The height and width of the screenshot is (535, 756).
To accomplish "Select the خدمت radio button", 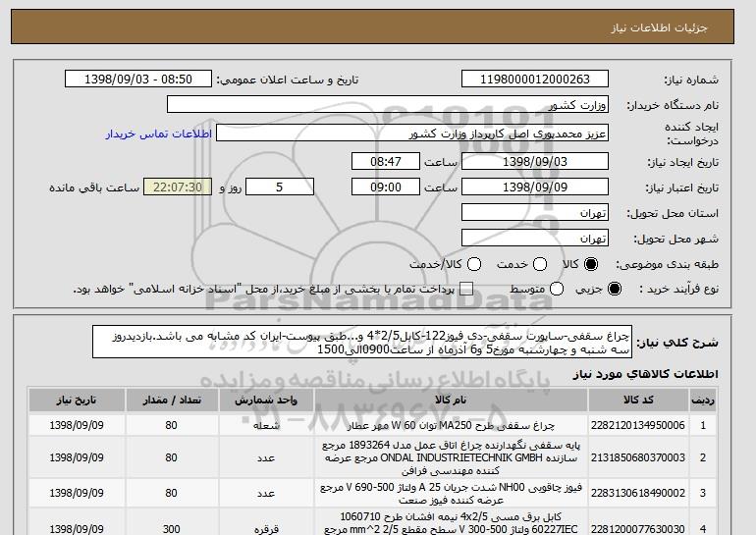I will click(540, 264).
